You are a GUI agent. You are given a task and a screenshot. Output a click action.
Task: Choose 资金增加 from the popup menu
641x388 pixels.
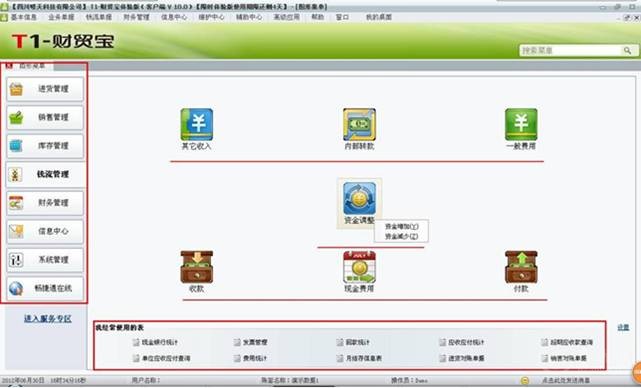401,226
